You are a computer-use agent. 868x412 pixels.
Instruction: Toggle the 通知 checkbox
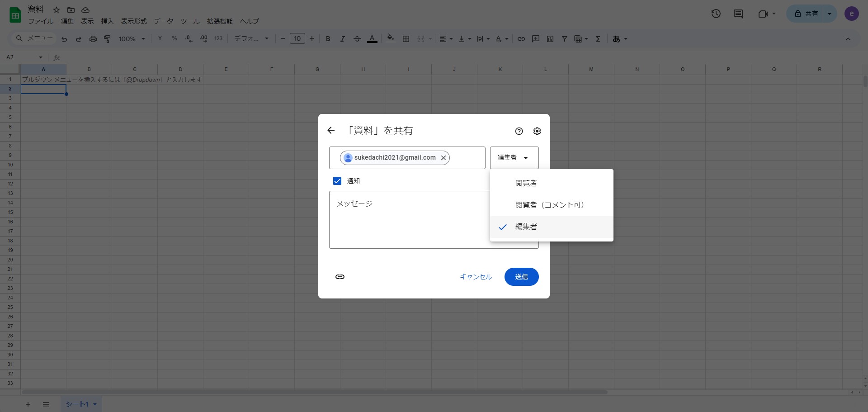coord(337,181)
